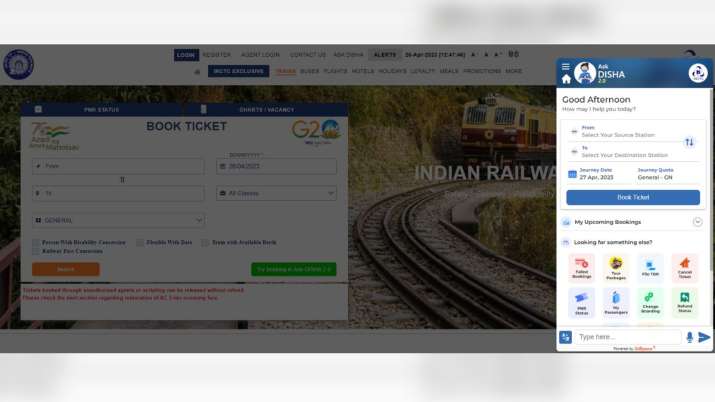Expand the My Upcoming Bookings section

click(697, 222)
